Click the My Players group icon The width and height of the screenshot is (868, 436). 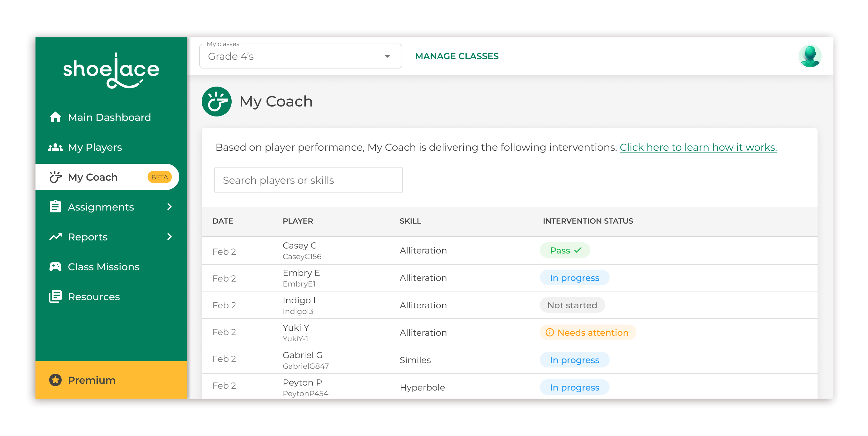pos(55,147)
